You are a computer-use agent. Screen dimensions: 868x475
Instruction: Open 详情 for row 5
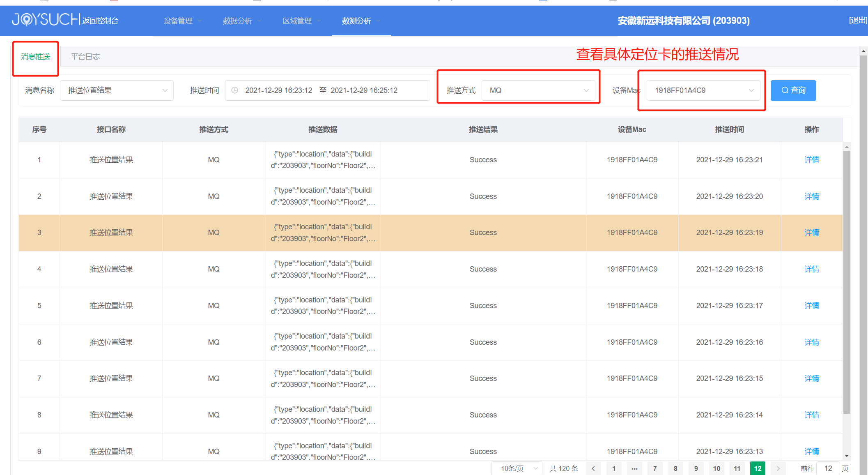[x=811, y=306]
